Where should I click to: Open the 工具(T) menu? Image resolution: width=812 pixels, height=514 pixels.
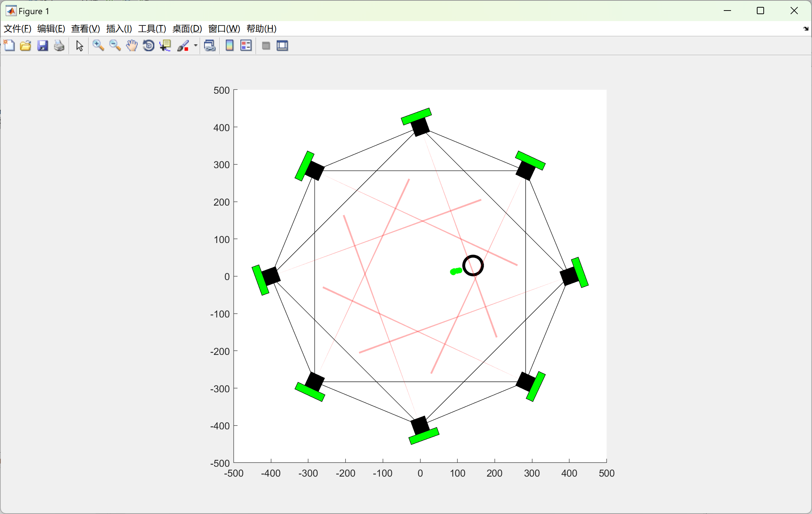(152, 29)
